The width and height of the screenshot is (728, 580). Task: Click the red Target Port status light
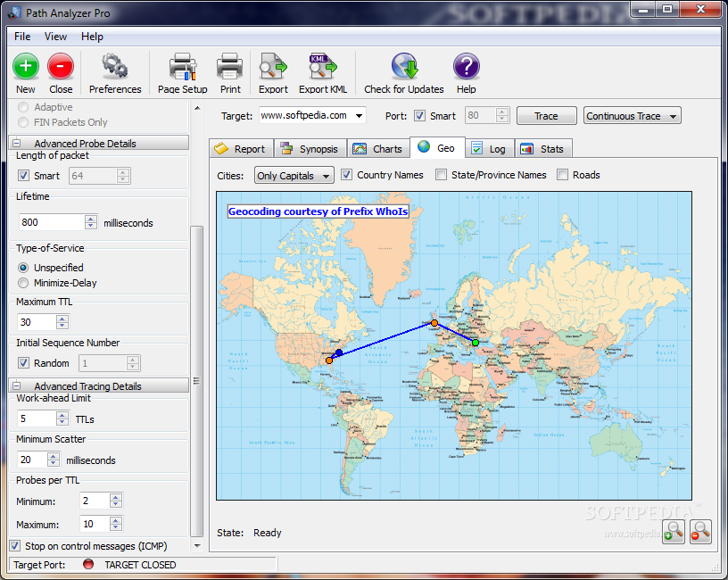tap(88, 564)
